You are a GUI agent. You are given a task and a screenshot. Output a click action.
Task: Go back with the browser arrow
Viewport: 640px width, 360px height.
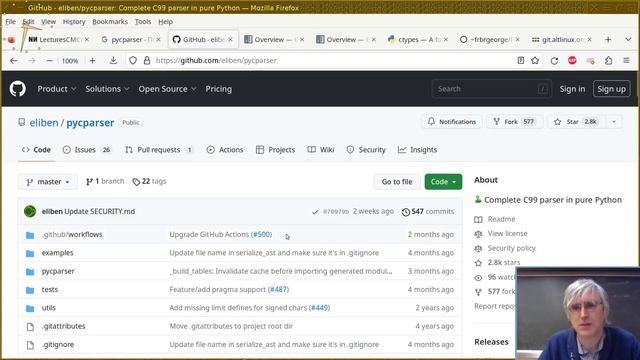point(14,60)
